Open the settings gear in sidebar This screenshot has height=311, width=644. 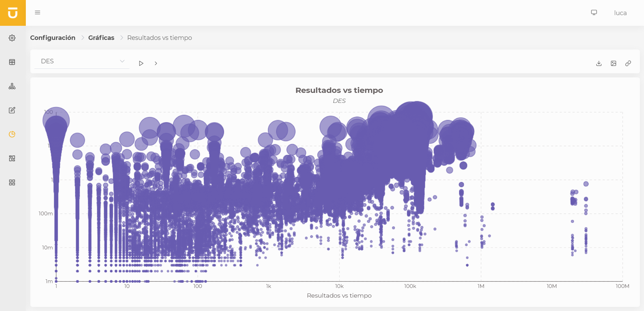coord(12,38)
